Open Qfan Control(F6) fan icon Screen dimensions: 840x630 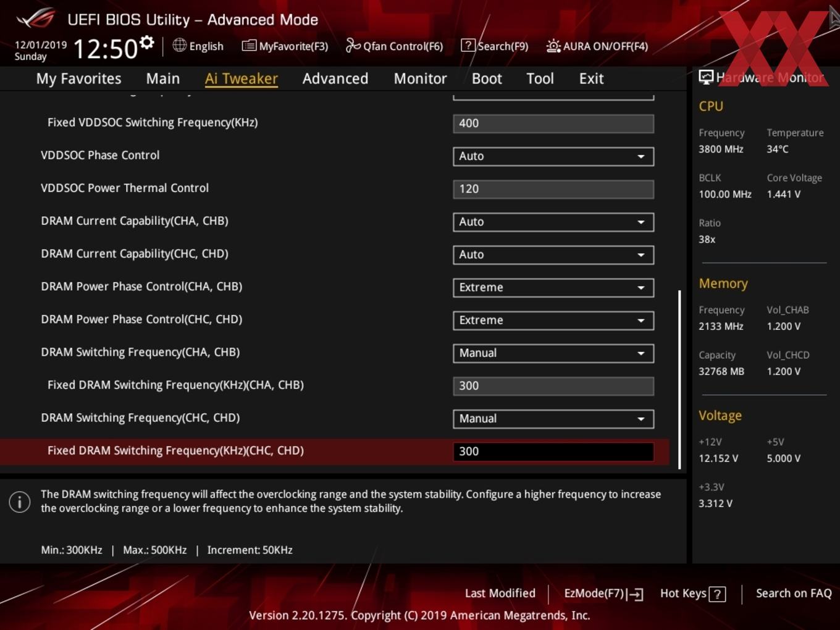[x=353, y=45]
